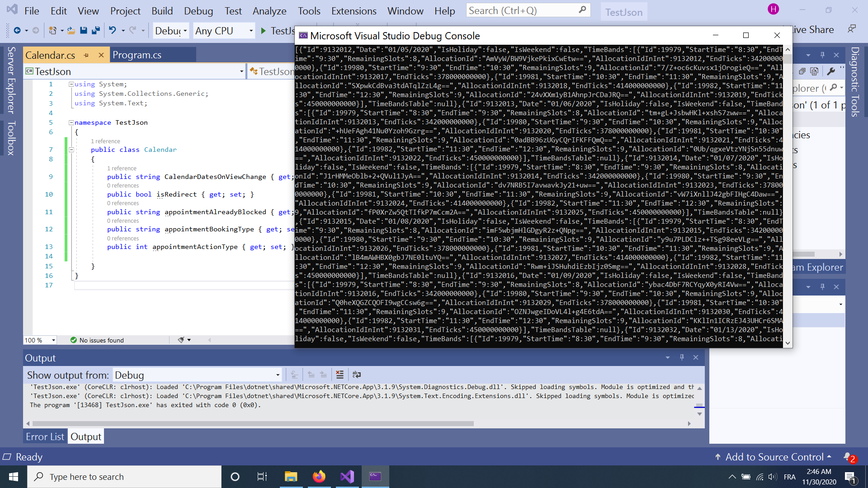Close the Calendar.cs tab
The image size is (868, 488).
(x=101, y=55)
